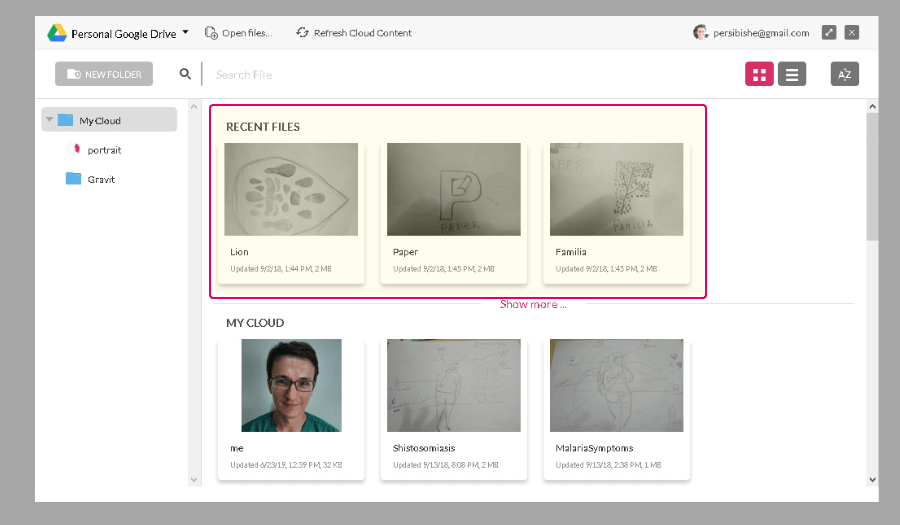Click the My Cloud folder icon
Viewport: 900px width, 525px height.
(65, 119)
